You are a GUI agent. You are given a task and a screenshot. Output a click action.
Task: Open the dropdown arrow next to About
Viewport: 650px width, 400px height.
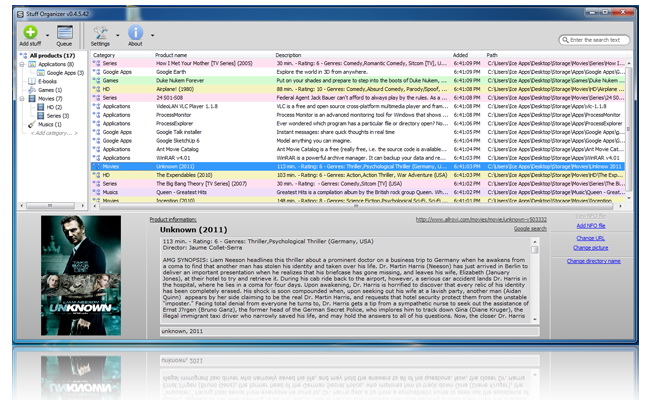[153, 35]
